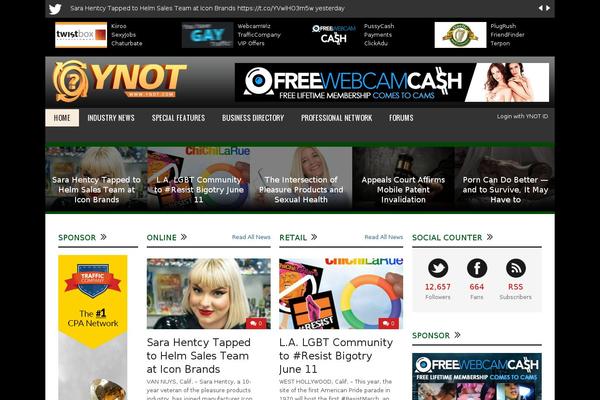This screenshot has height=400, width=600.
Task: Click the Terpon sponsor link
Action: click(500, 43)
